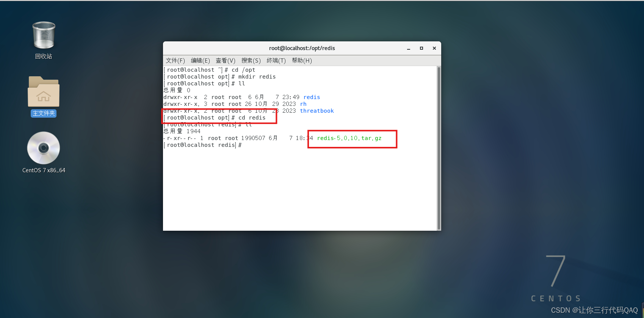This screenshot has width=644, height=318.
Task: Click the cd redis command line
Action: click(x=215, y=118)
